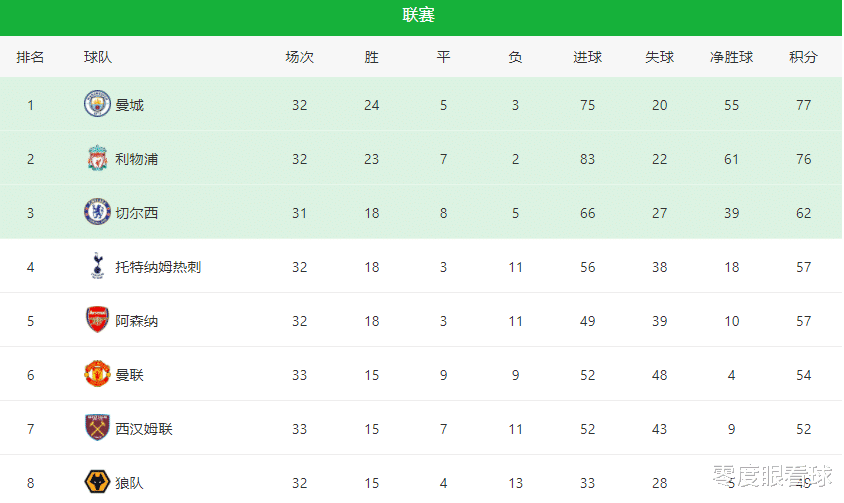The image size is (844, 503).
Task: Click the 场次 column header
Action: click(299, 57)
